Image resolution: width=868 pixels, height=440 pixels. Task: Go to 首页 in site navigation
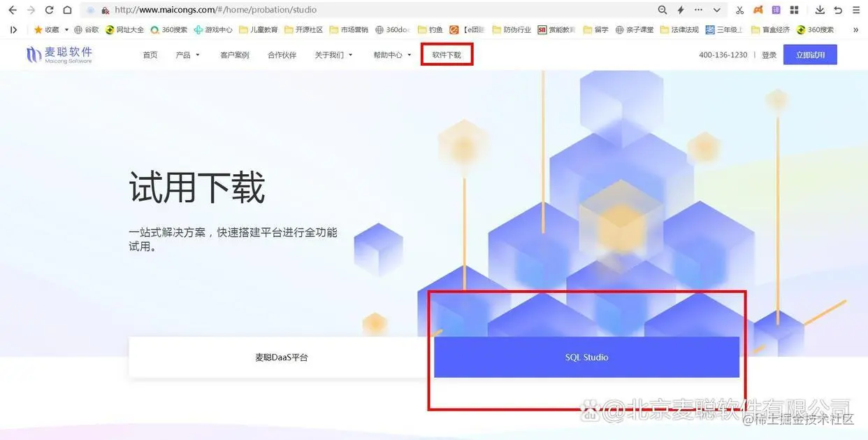150,55
